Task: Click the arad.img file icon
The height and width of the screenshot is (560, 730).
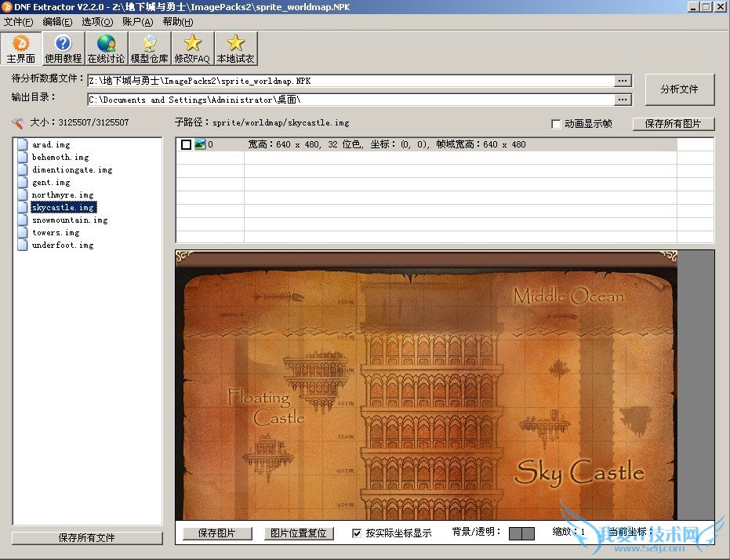Action: point(23,145)
